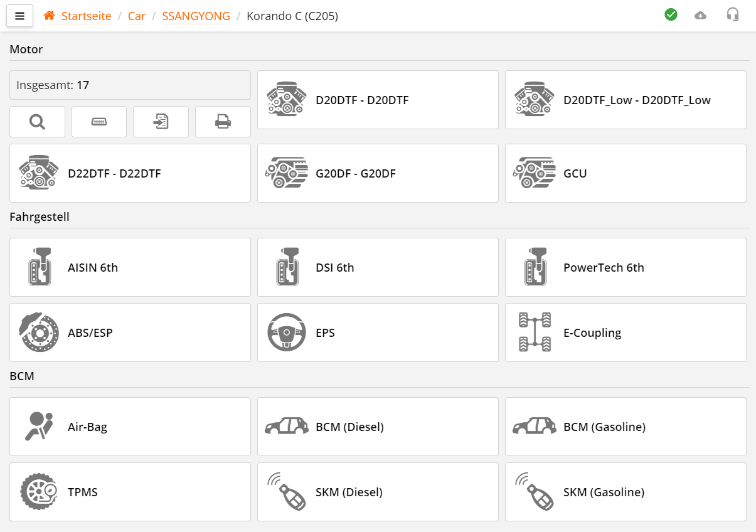
Task: Open the hamburger menu
Action: click(19, 16)
